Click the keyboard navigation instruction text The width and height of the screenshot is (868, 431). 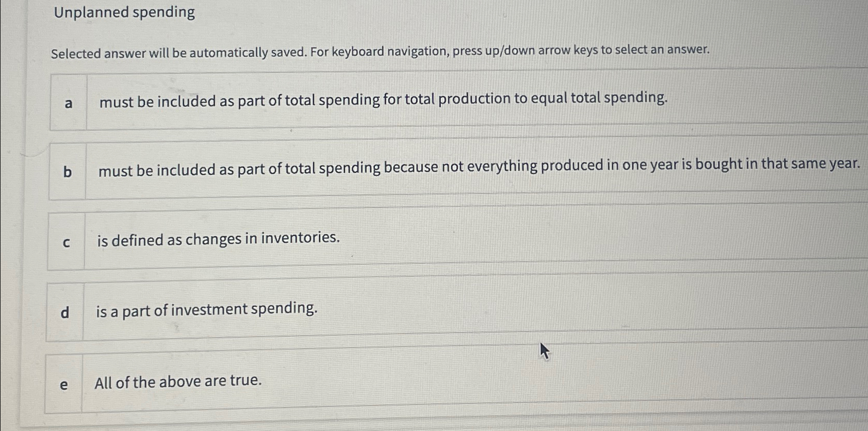[381, 51]
